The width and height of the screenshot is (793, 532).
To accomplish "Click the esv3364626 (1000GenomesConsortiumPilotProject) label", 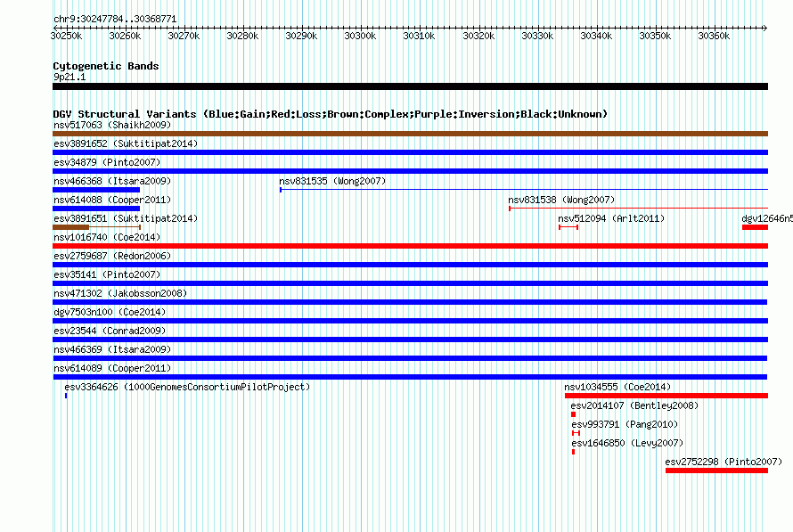I will point(187,387).
